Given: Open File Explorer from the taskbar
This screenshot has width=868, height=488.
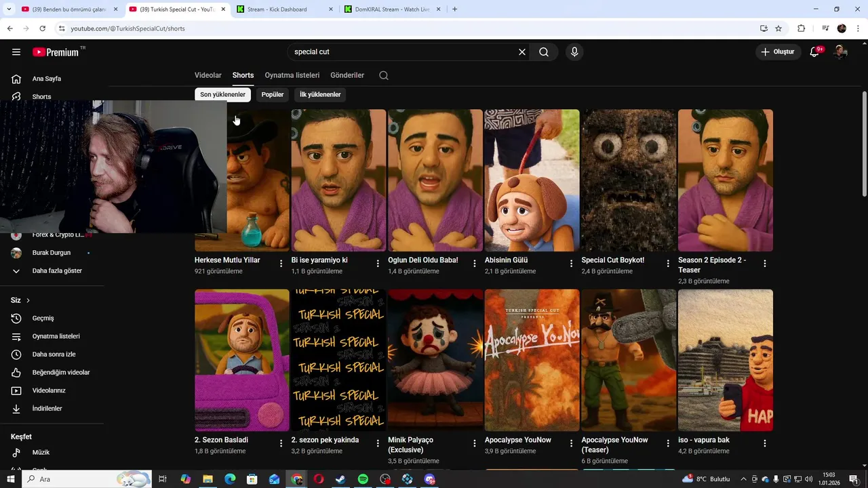Looking at the screenshot, I should 208,479.
